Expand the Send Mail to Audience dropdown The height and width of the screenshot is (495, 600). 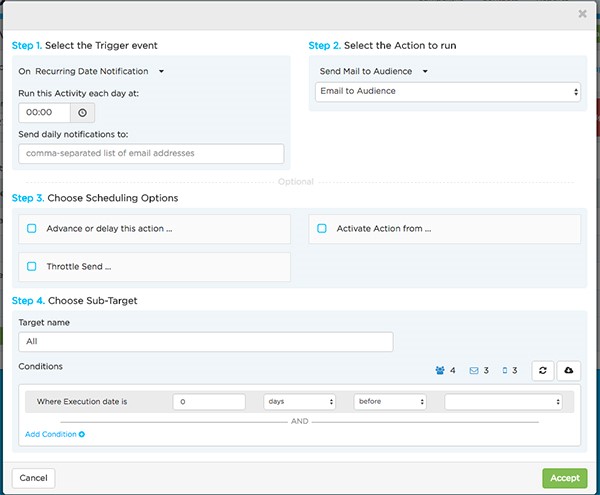click(373, 71)
